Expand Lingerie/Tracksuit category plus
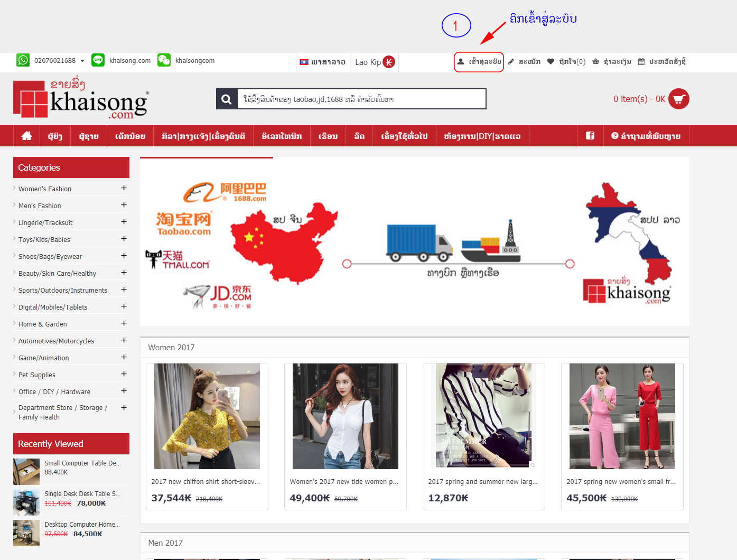 [x=124, y=222]
